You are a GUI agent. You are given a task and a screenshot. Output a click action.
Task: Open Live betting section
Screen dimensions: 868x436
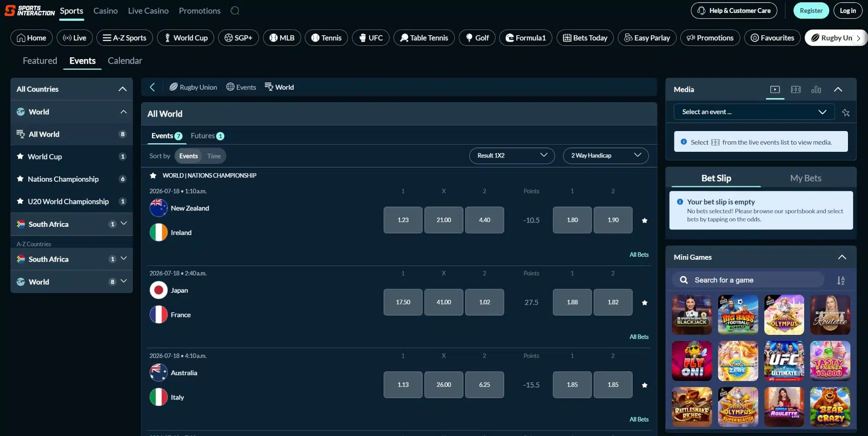75,38
